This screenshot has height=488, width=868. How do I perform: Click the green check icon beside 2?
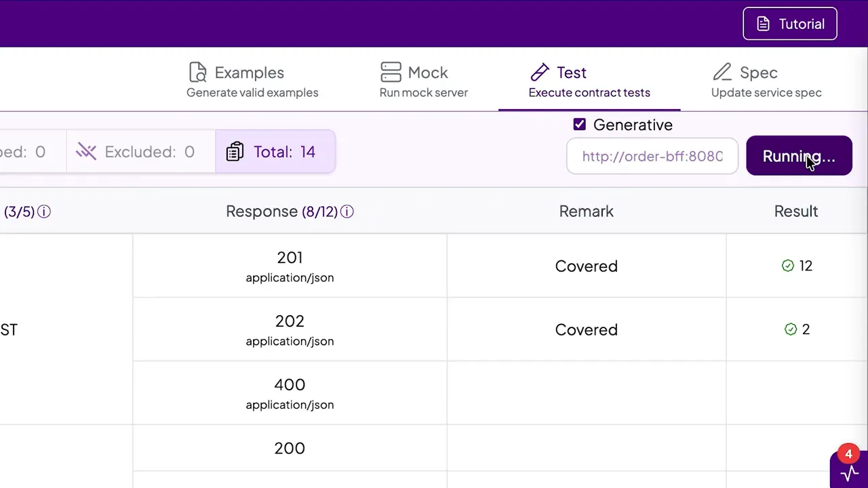791,329
